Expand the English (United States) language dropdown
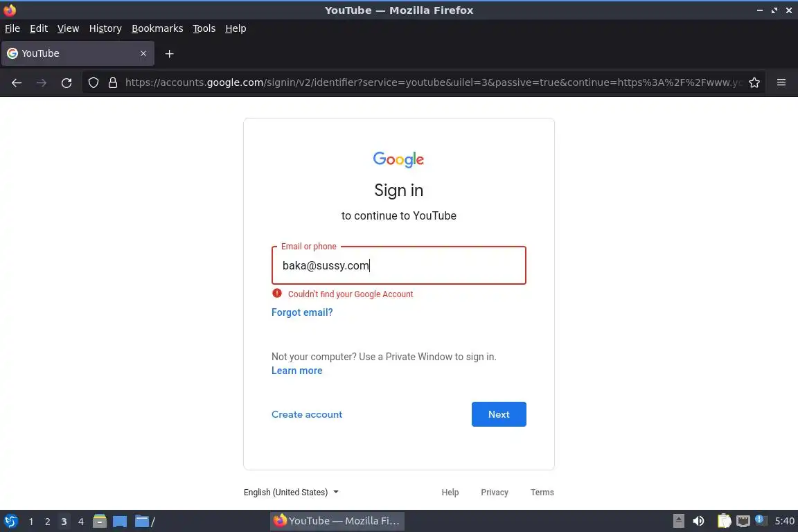Screen dimensions: 798x532 291,493
